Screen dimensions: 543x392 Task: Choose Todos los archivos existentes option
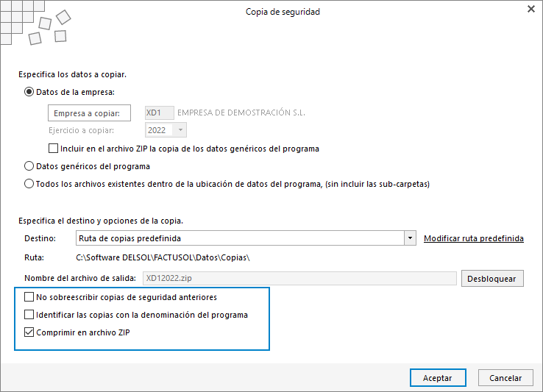(29, 184)
